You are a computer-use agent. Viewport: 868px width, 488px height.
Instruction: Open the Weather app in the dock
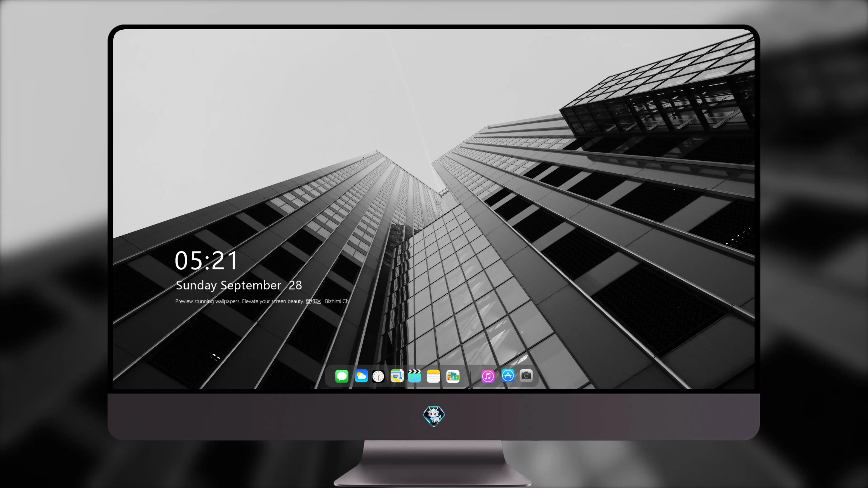pos(361,376)
